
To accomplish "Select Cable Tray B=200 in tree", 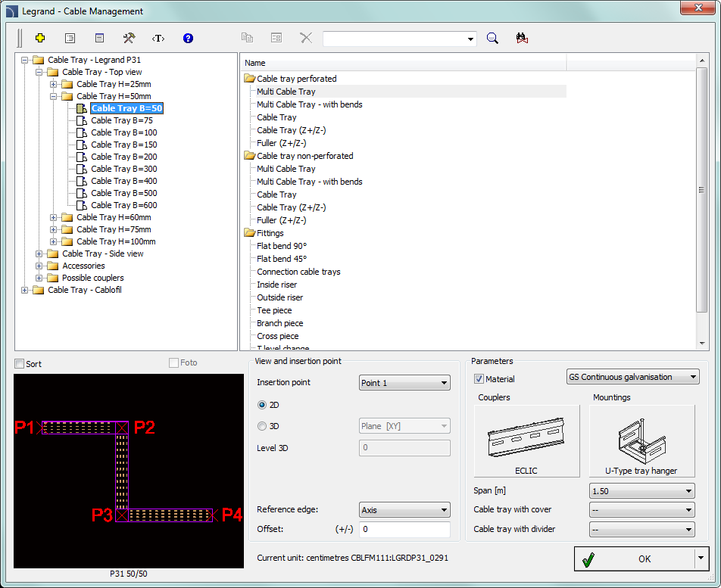I will point(123,157).
